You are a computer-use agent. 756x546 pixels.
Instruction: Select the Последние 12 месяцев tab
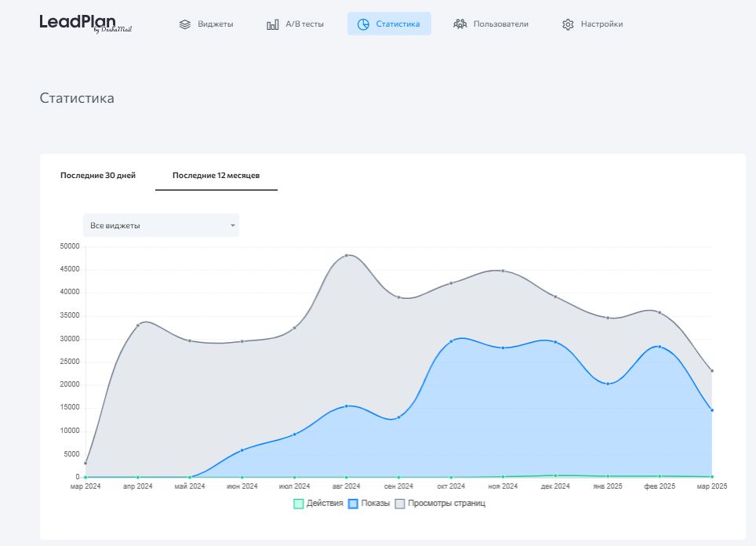pyautogui.click(x=216, y=175)
